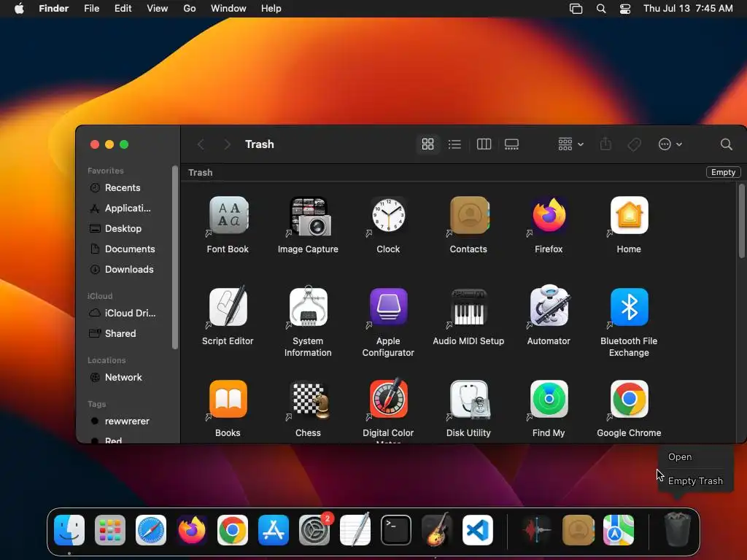Open Safari from the Dock
This screenshot has height=560, width=747.
pos(151,530)
